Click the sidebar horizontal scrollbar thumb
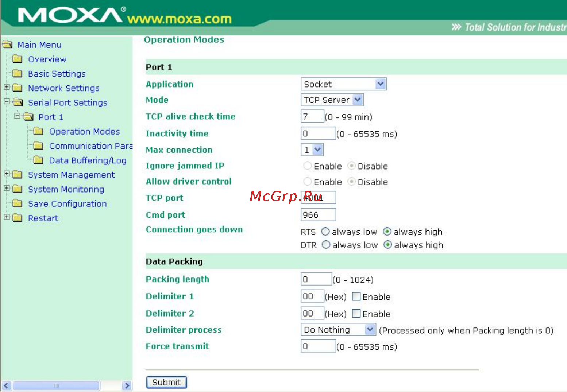Image resolution: width=567 pixels, height=392 pixels. point(56,385)
